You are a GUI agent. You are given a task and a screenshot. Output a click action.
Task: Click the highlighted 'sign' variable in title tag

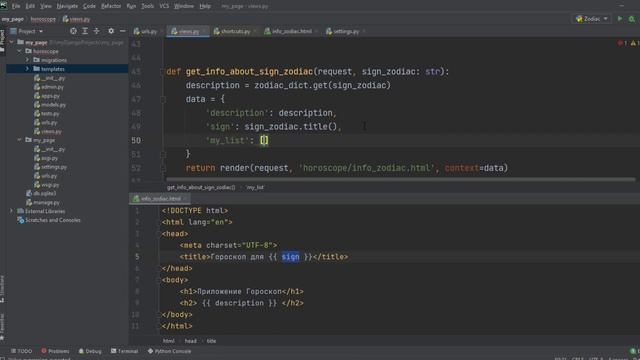(290, 257)
